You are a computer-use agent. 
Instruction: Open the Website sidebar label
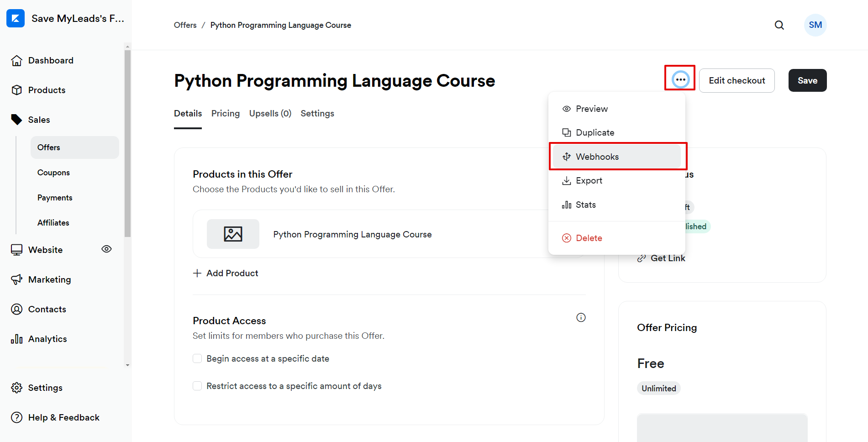pos(45,250)
